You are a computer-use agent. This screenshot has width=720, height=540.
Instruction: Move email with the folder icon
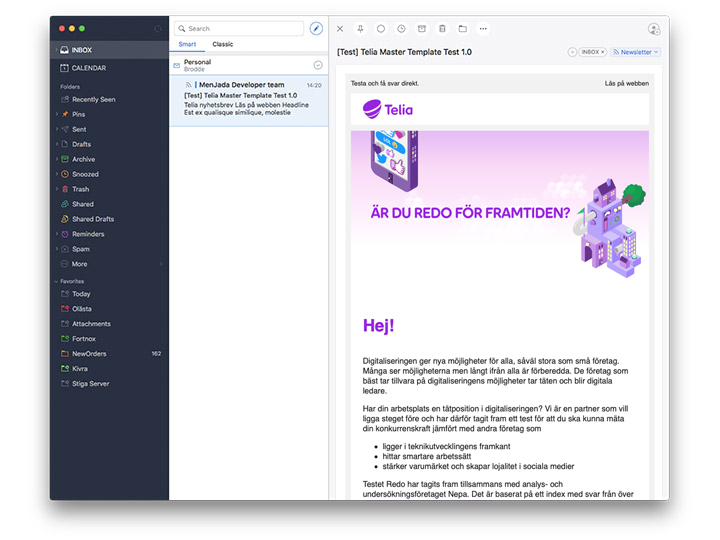tap(462, 28)
